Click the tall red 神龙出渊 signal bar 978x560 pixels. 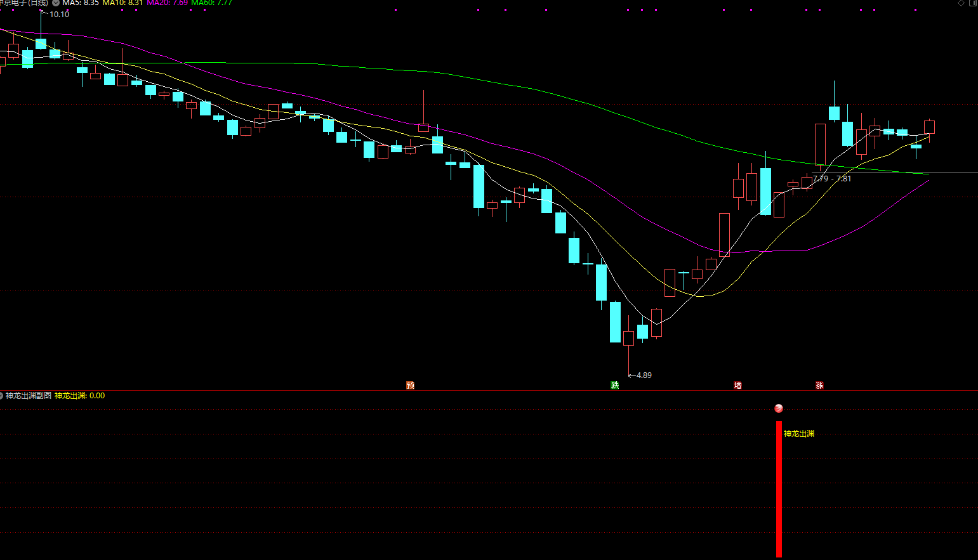pyautogui.click(x=779, y=489)
